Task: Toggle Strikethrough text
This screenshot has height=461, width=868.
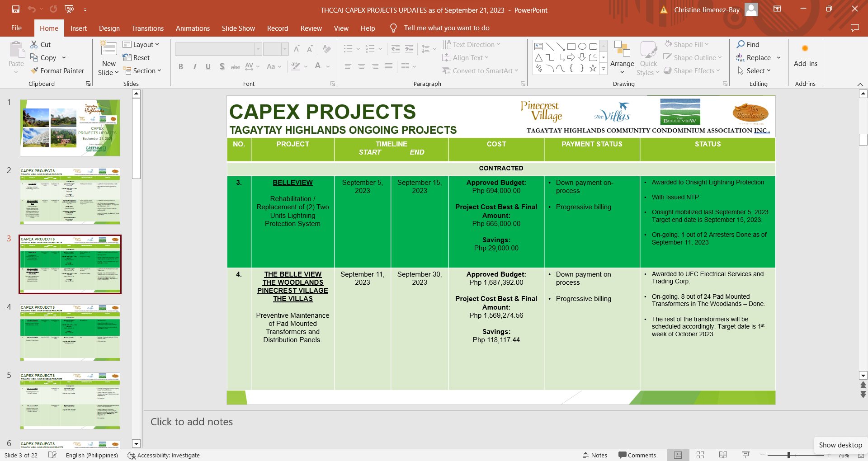Action: (236, 66)
